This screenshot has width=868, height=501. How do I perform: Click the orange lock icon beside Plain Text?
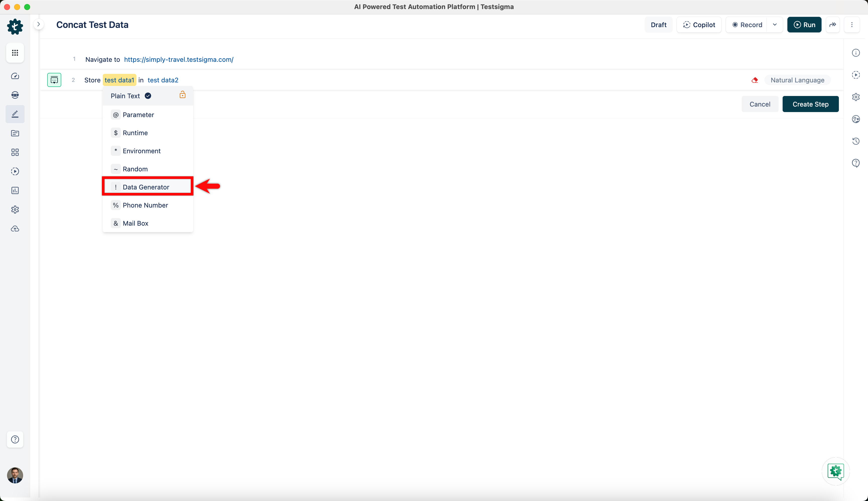pos(183,95)
